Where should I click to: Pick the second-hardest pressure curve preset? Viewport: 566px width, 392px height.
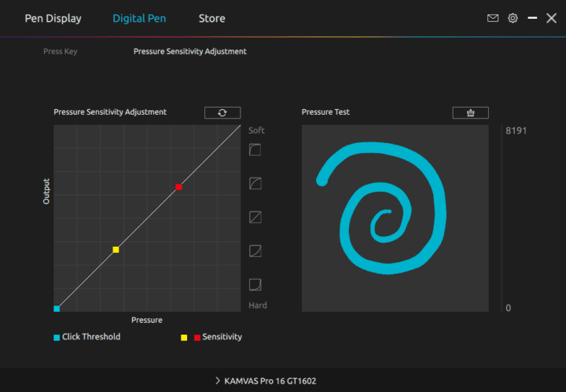point(255,251)
